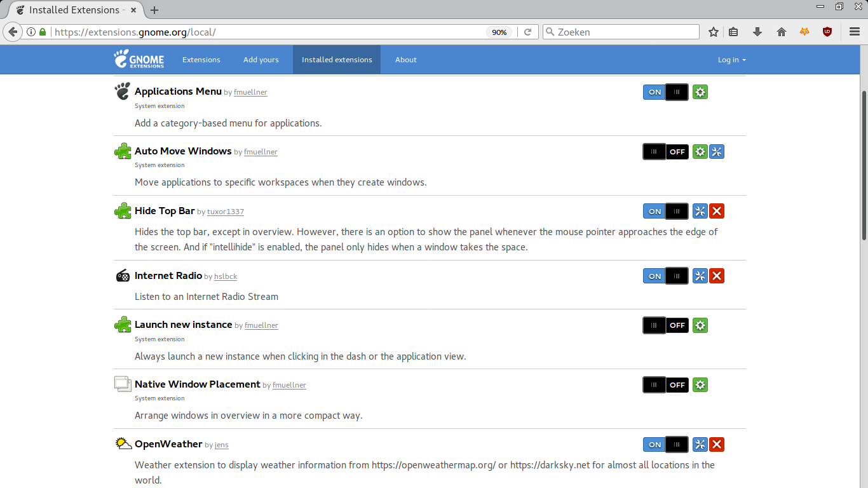Viewport: 868px width, 488px height.
Task: Show site information icon in address bar
Action: click(x=31, y=32)
